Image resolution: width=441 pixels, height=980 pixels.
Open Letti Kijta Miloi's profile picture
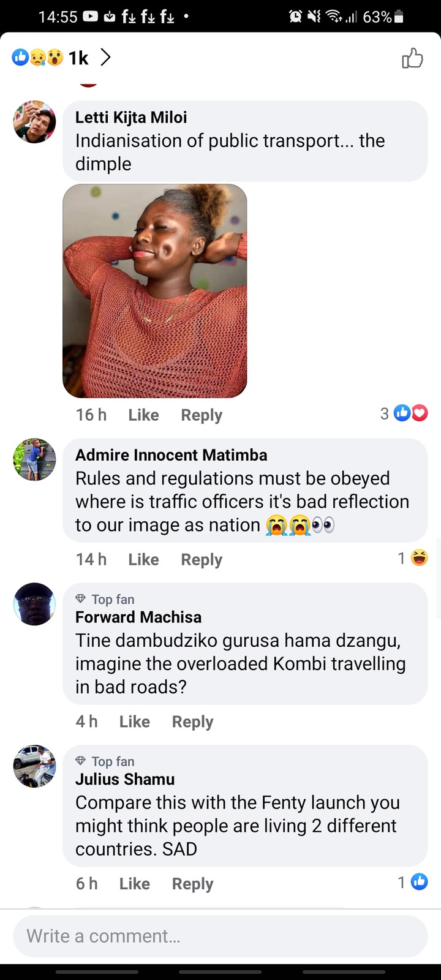pyautogui.click(x=35, y=122)
